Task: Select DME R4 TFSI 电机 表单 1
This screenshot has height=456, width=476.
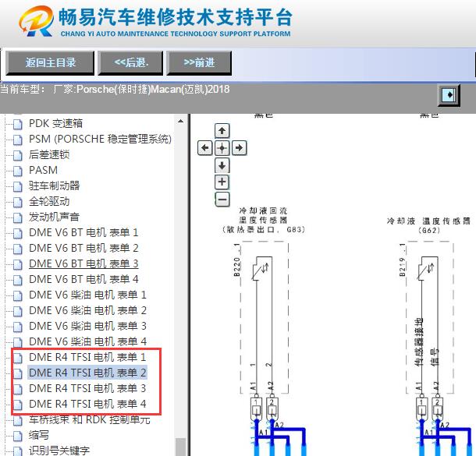Action: [87, 357]
